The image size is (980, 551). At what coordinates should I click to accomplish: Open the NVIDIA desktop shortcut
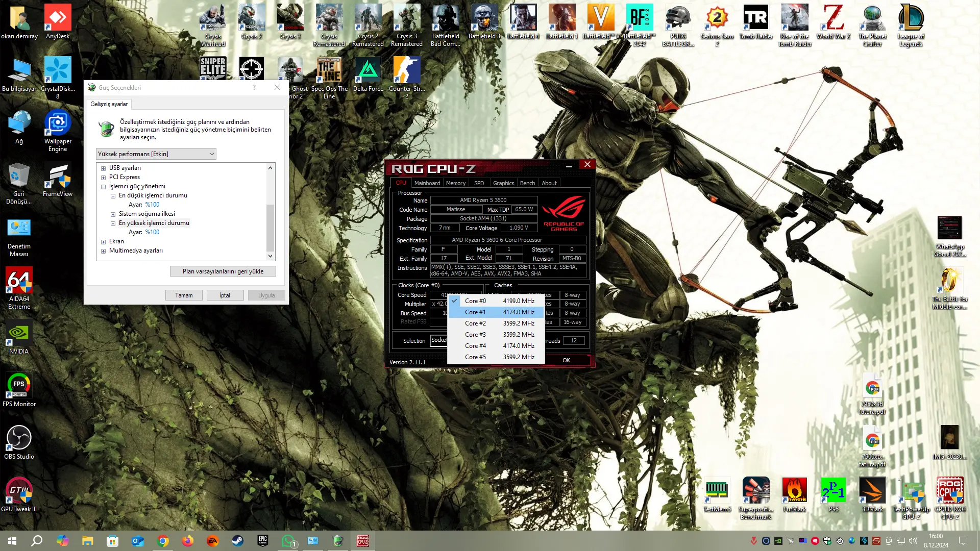pos(19,337)
